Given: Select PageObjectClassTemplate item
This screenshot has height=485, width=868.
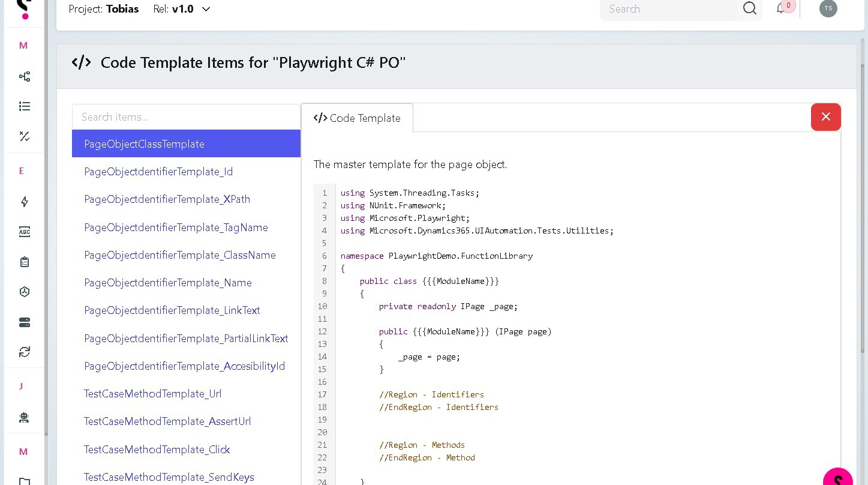Looking at the screenshot, I should tap(186, 144).
